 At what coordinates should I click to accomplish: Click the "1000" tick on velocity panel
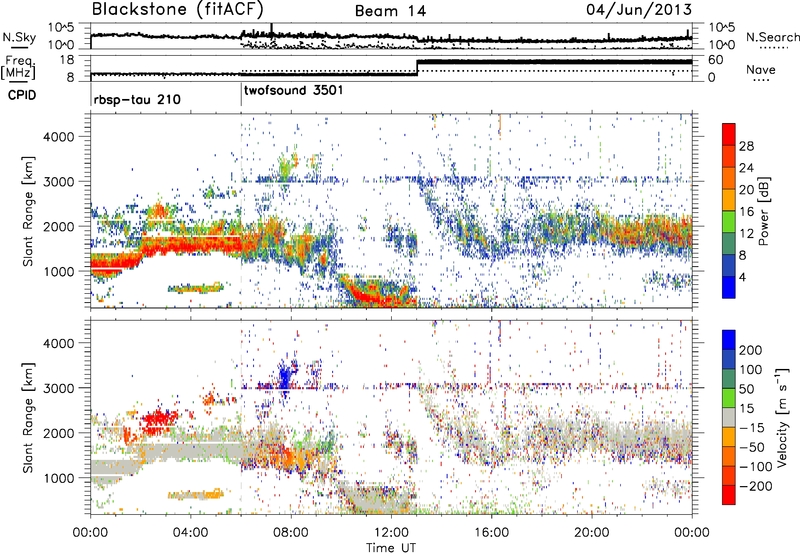(x=58, y=478)
